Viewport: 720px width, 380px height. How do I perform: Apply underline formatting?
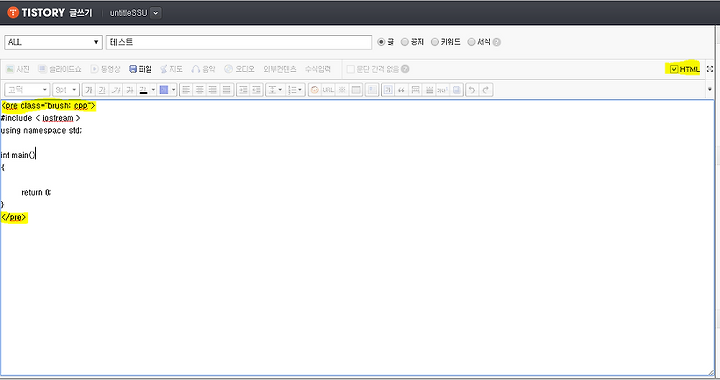[x=102, y=90]
